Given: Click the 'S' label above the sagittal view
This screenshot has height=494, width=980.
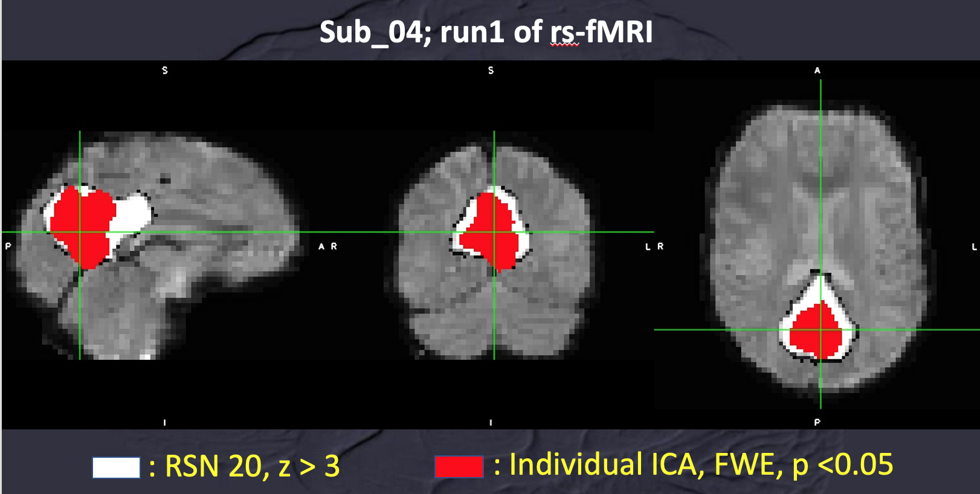Looking at the screenshot, I should pyautogui.click(x=165, y=71).
